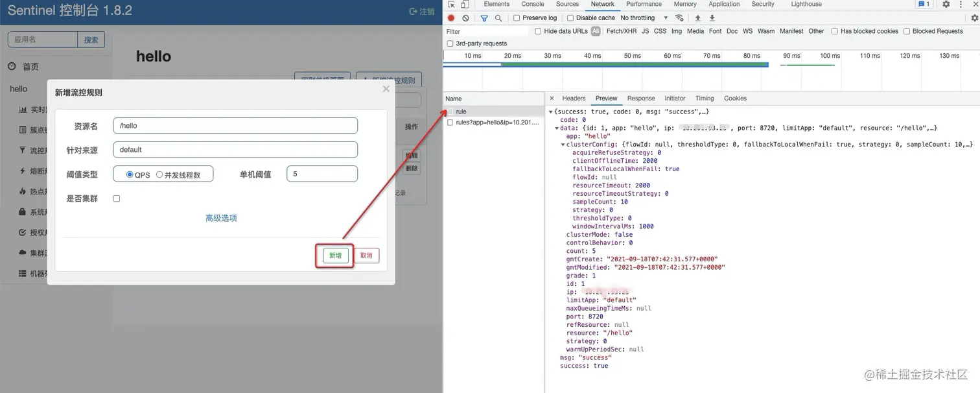Click the 授权规则 check icon in sidebar
The image size is (980, 393).
pyautogui.click(x=23, y=233)
